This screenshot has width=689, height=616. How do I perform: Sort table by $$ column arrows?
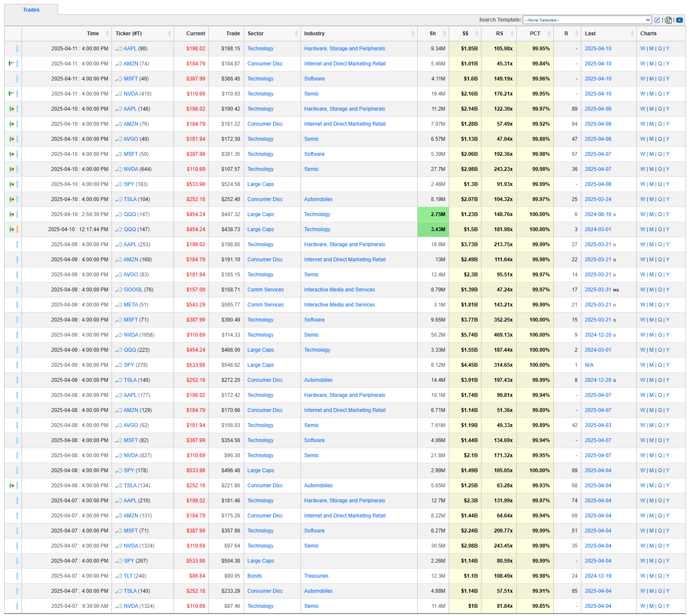(477, 34)
